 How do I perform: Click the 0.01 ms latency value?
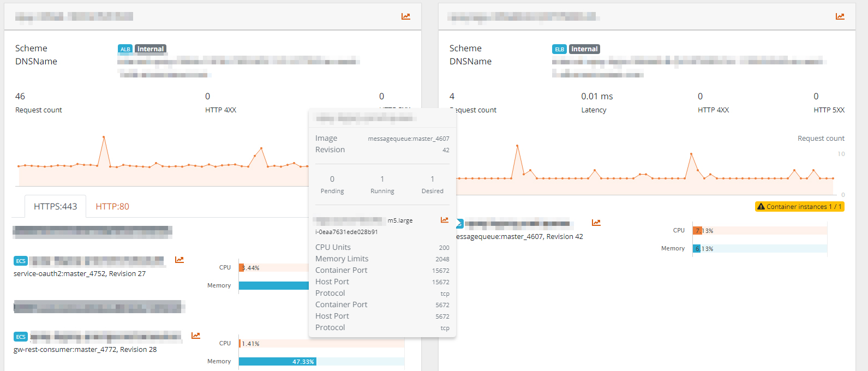597,97
